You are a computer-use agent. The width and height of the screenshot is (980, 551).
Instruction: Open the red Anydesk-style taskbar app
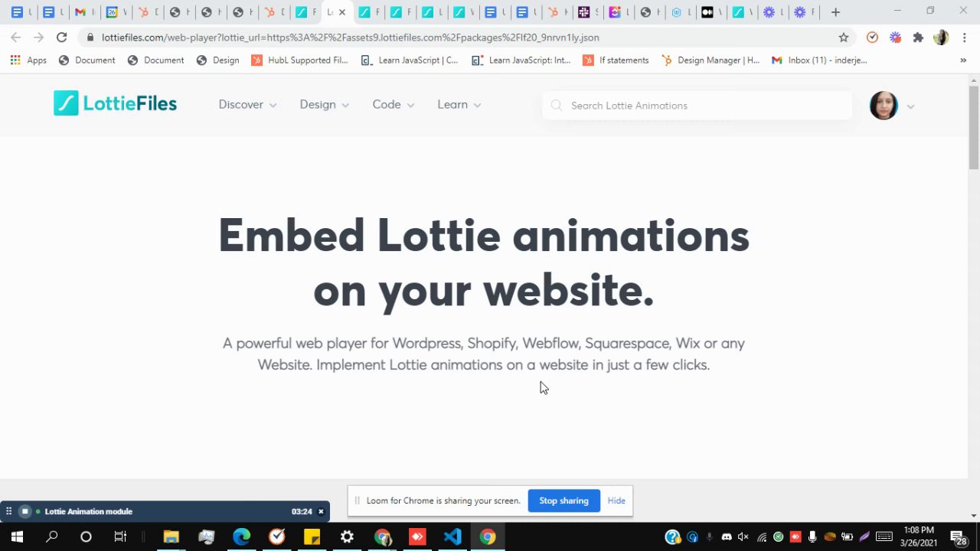(417, 536)
